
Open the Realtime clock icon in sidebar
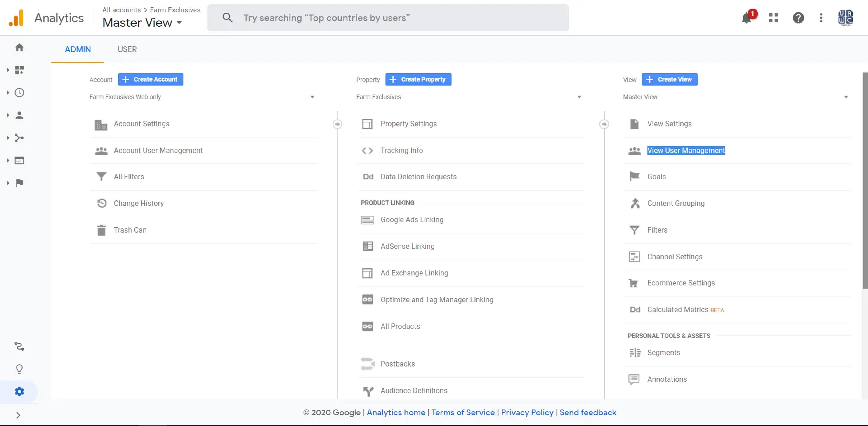[19, 93]
